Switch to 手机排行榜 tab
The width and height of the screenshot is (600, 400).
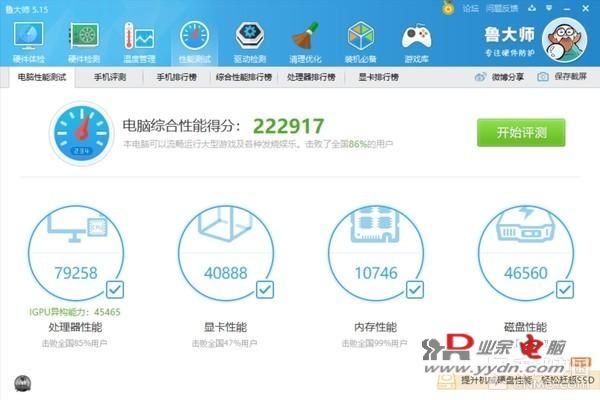tap(176, 77)
